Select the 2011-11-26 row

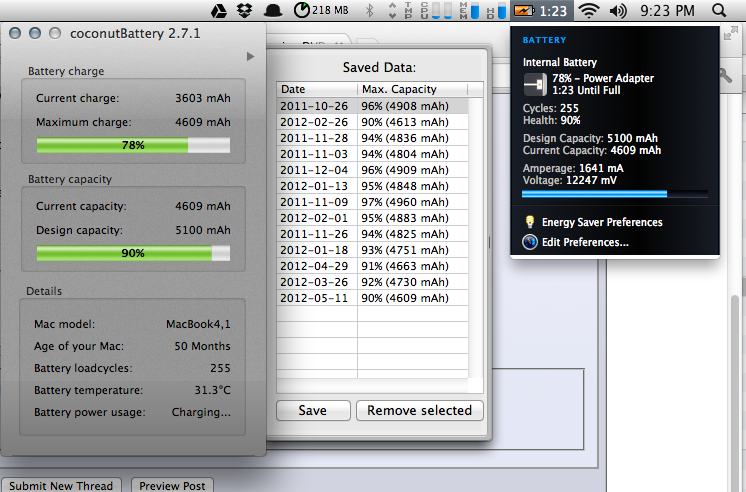[373, 234]
